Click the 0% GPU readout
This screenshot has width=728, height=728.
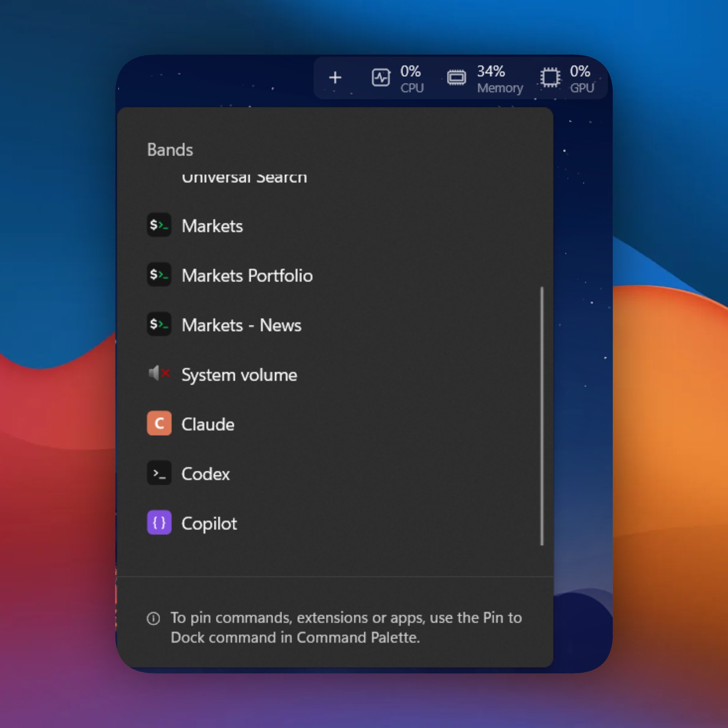(582, 79)
